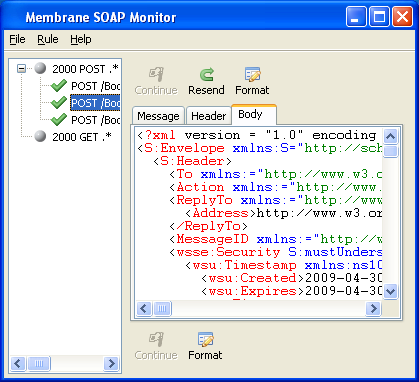Click the XML viewer's scroll up arrow
Image resolution: width=419 pixels, height=382 pixels.
[x=390, y=136]
